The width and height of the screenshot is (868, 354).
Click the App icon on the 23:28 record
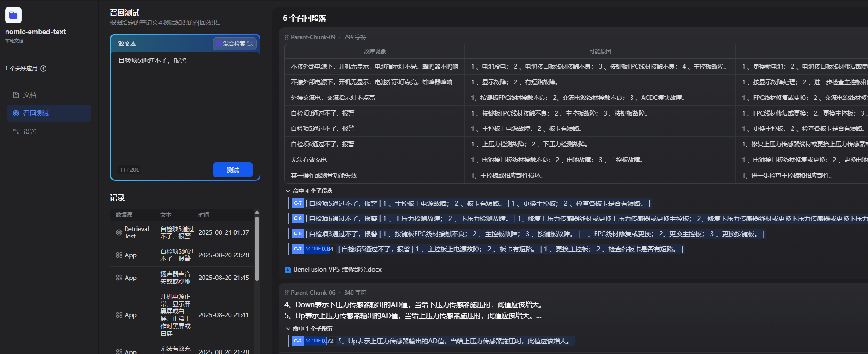click(x=119, y=255)
